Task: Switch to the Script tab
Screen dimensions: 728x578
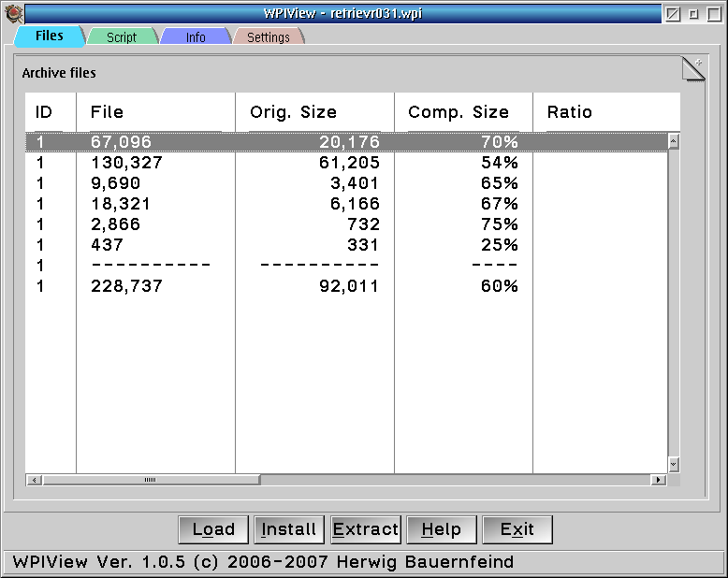Action: click(122, 37)
